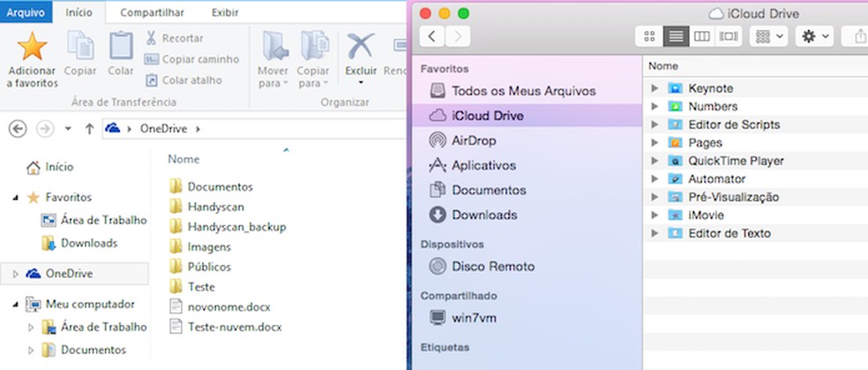Collapse the Favoritos tree group

point(15,198)
